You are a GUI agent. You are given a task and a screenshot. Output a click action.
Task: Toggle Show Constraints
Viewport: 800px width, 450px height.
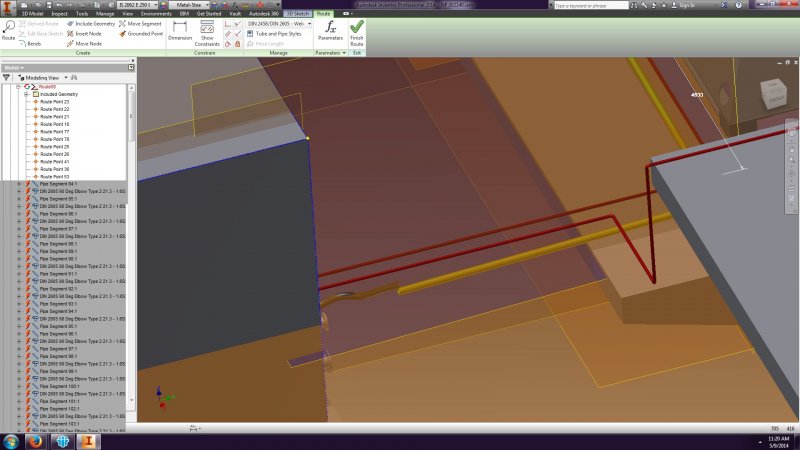click(207, 33)
